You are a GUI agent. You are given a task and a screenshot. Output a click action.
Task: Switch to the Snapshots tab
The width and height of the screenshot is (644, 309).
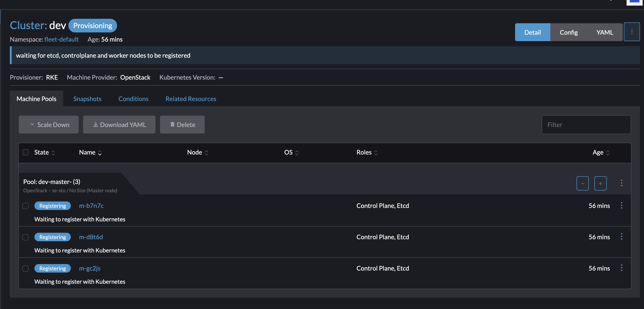pos(87,99)
